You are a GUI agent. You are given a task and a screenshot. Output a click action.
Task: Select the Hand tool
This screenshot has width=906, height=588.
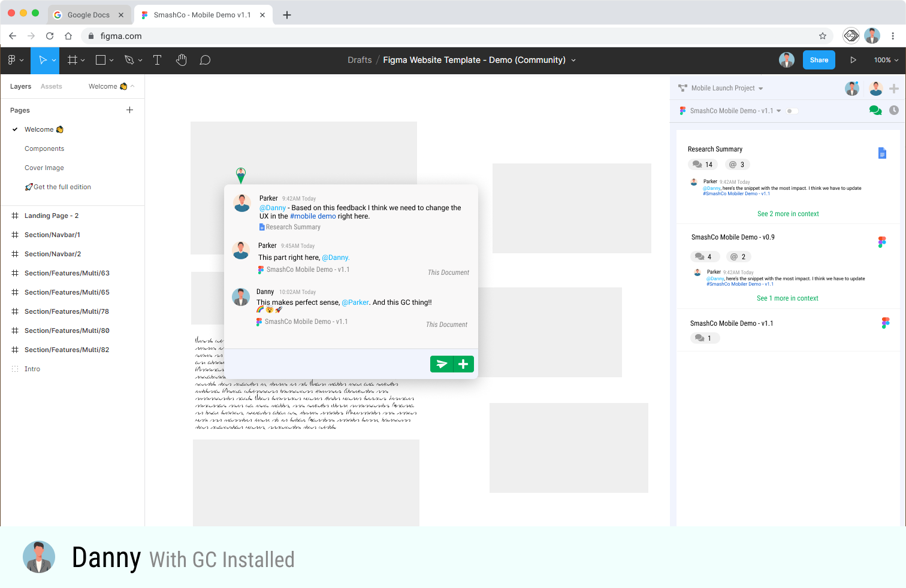[182, 60]
